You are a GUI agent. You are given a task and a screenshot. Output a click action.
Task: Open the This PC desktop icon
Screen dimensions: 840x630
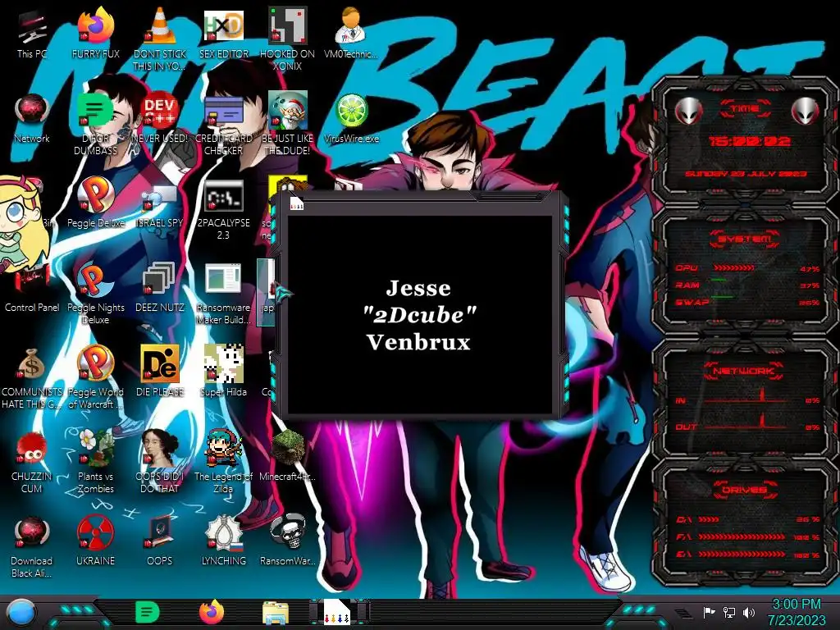click(32, 34)
